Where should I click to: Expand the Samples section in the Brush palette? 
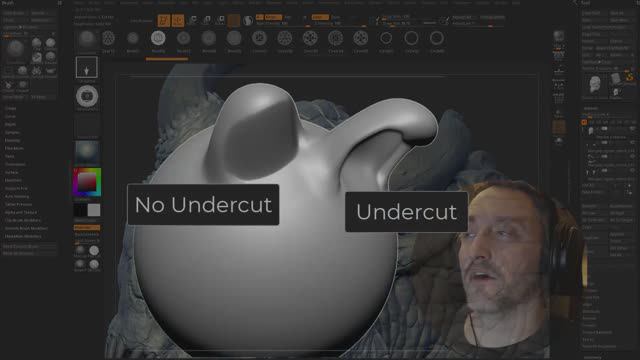12,133
